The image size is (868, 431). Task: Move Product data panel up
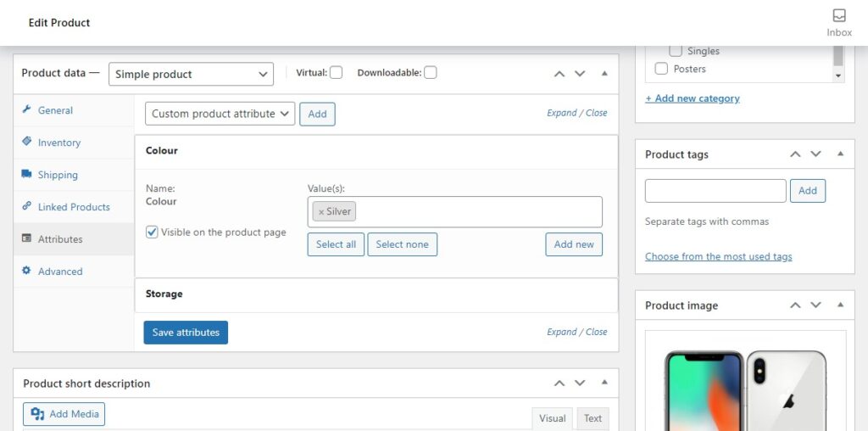pyautogui.click(x=559, y=74)
